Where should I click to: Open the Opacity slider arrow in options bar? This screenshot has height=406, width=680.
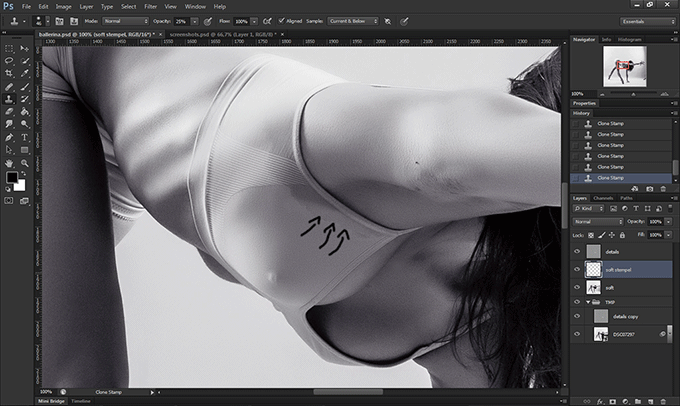click(x=195, y=21)
